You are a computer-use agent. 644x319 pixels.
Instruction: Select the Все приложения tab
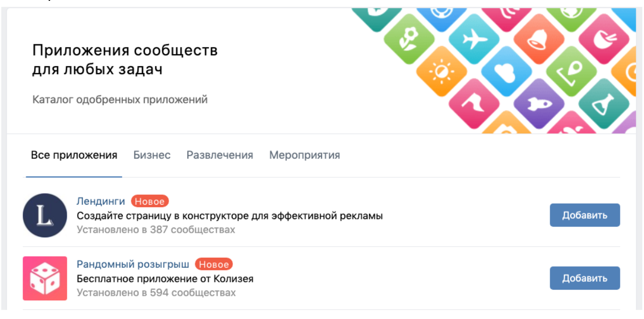74,155
